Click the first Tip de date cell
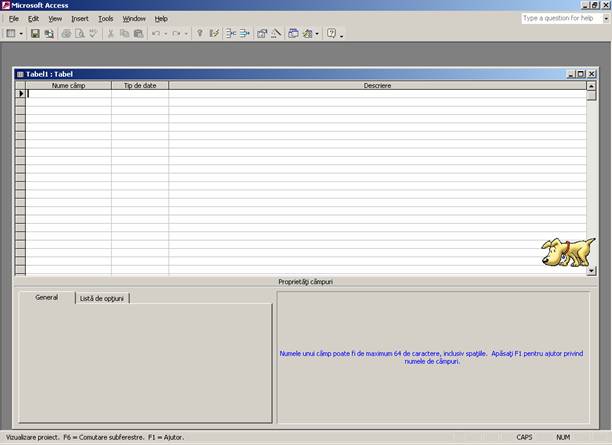This screenshot has width=612, height=445. click(x=139, y=94)
